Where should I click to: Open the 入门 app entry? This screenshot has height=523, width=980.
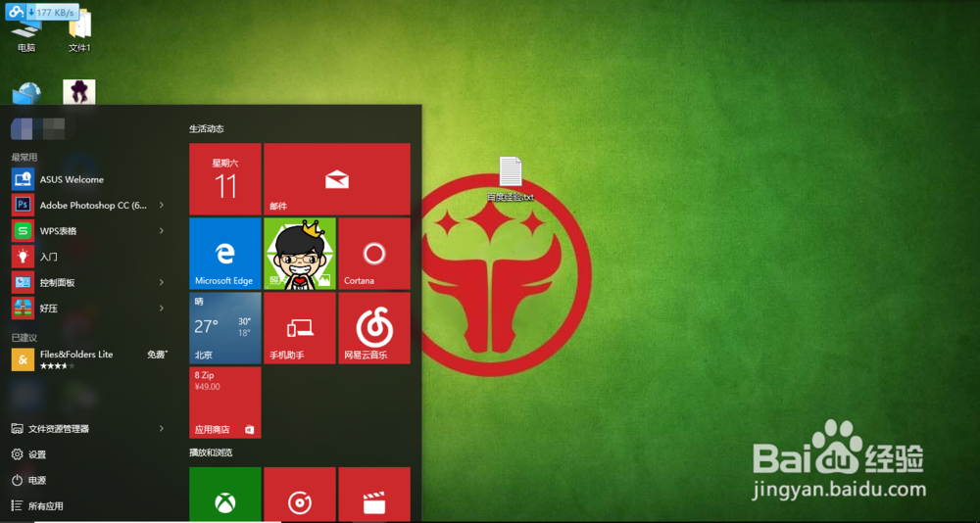[x=87, y=257]
